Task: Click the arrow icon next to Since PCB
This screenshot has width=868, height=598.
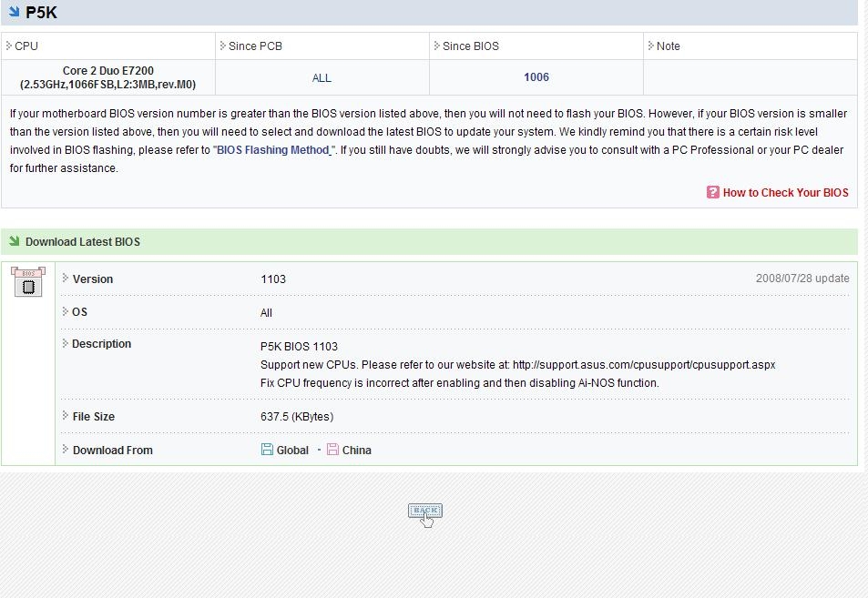Action: 222,46
